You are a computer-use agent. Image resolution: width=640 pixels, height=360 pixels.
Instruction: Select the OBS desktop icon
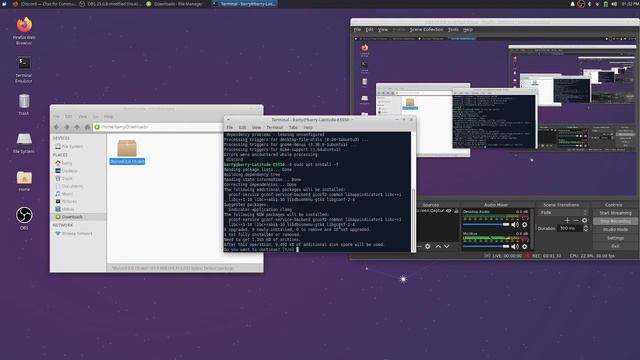click(24, 218)
